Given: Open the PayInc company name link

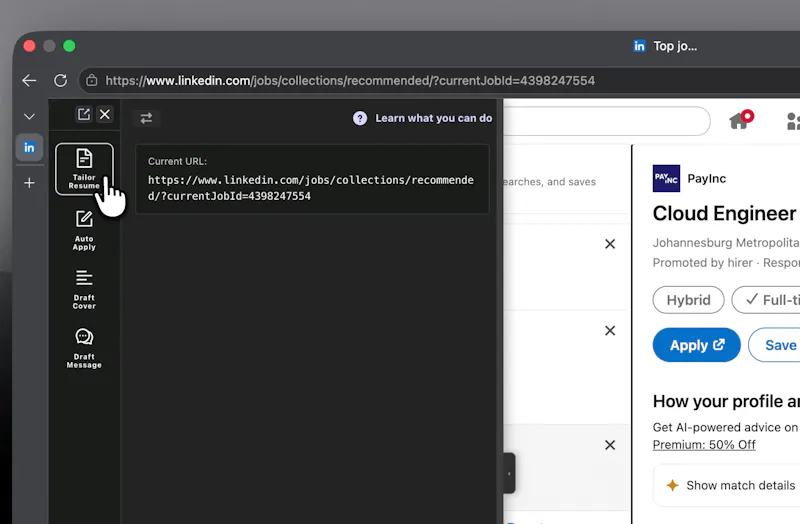Looking at the screenshot, I should 706,179.
